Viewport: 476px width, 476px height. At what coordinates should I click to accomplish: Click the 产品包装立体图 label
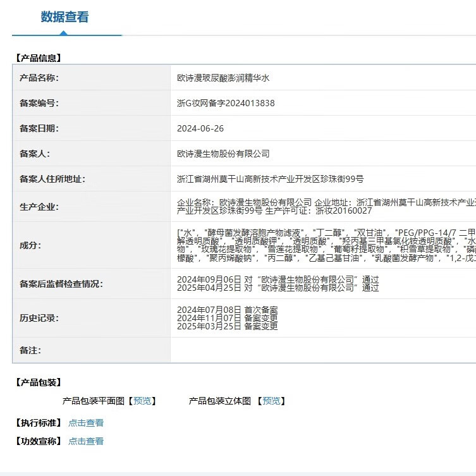click(x=220, y=401)
